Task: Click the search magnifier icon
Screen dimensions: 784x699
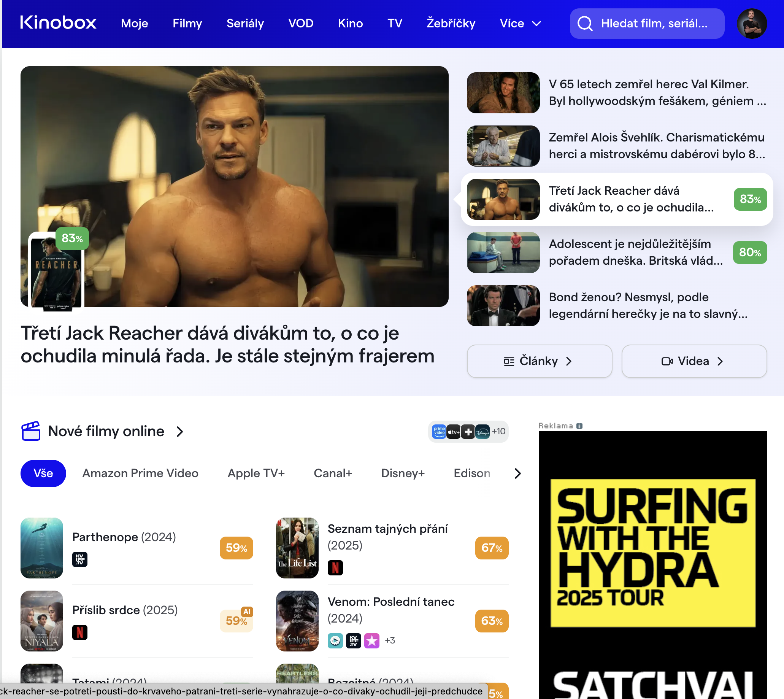Action: pos(585,24)
